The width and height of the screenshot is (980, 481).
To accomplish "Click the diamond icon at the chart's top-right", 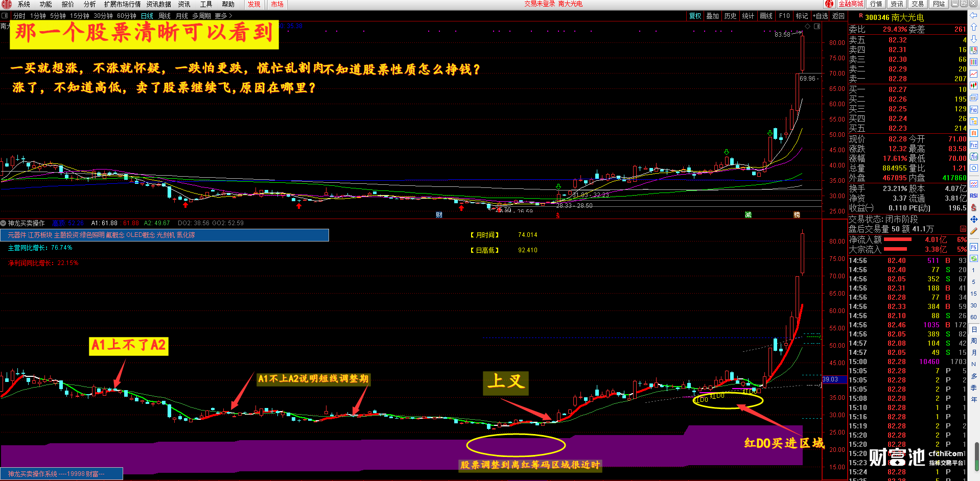I will [x=808, y=26].
